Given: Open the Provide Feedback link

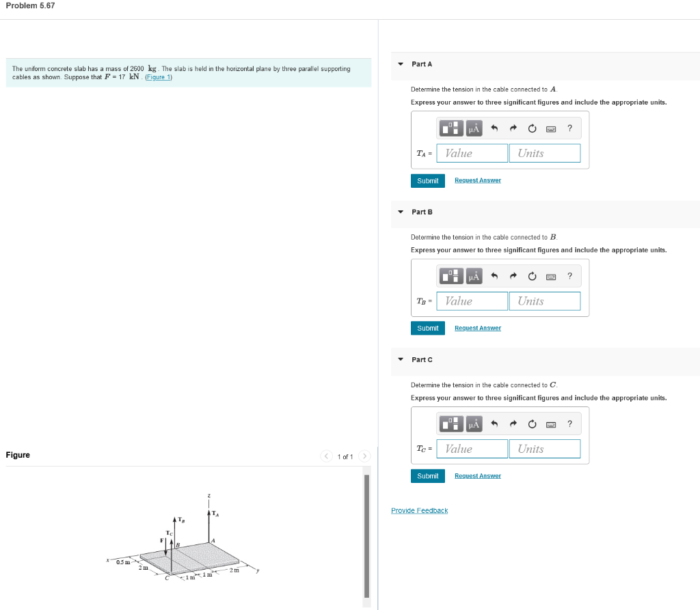Looking at the screenshot, I should pyautogui.click(x=419, y=510).
